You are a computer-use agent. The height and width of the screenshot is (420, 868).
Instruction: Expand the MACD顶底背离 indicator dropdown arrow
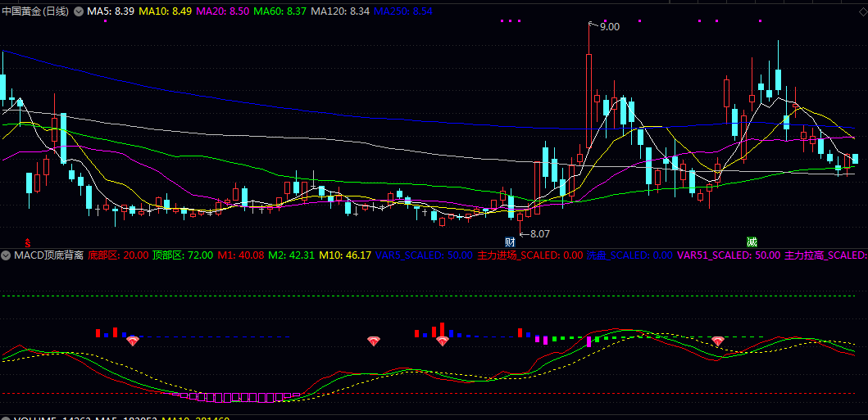7,255
